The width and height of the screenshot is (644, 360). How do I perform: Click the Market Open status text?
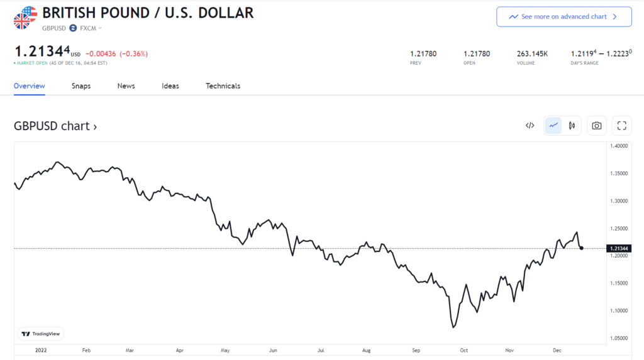click(x=33, y=63)
